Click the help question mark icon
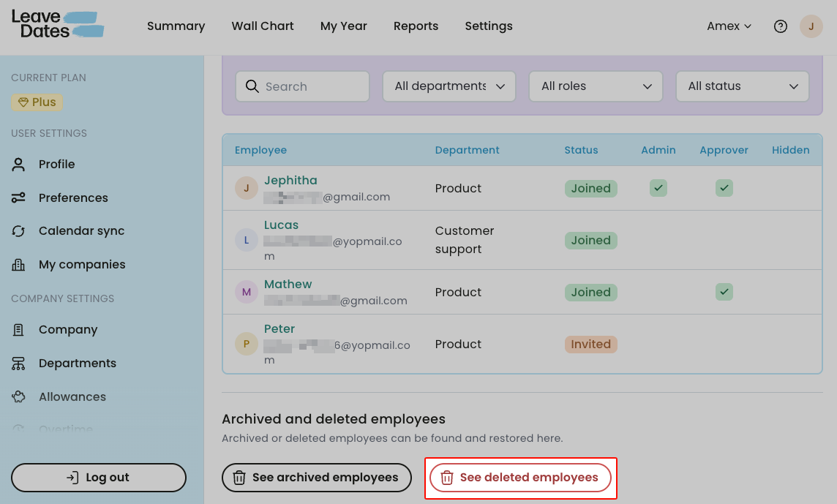This screenshot has height=504, width=837. [780, 26]
